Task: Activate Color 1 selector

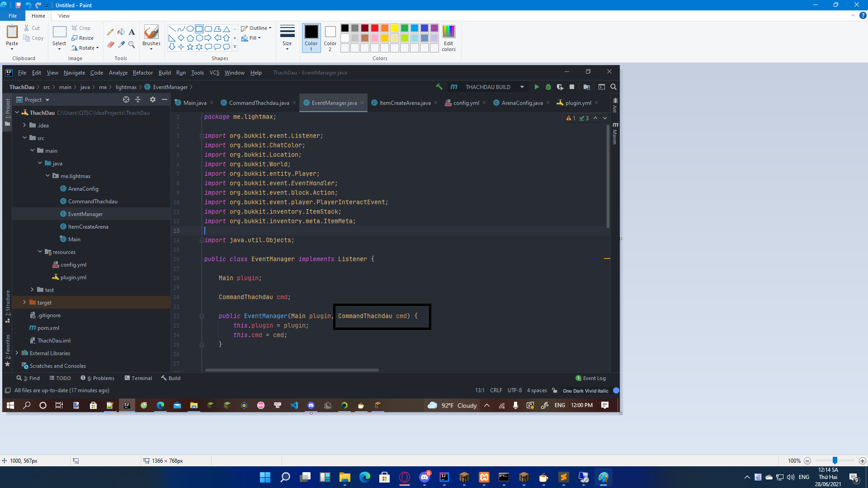Action: 311,38
